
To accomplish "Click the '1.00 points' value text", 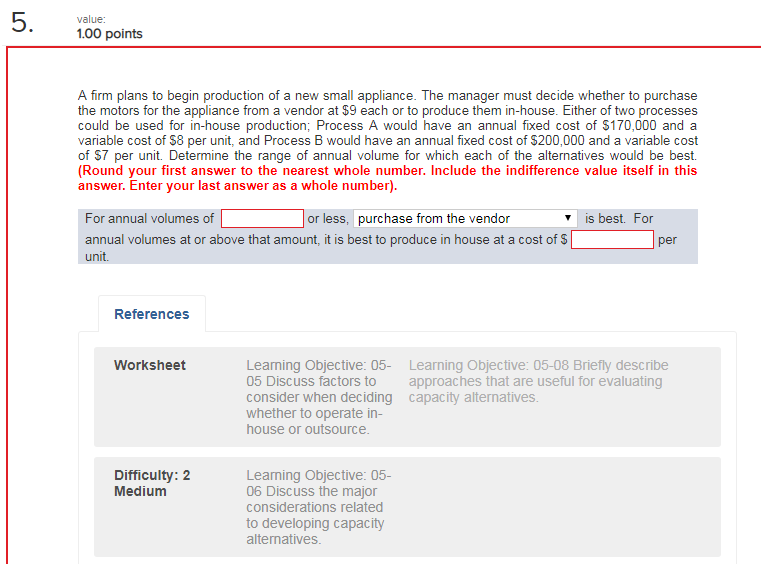I will [x=109, y=33].
